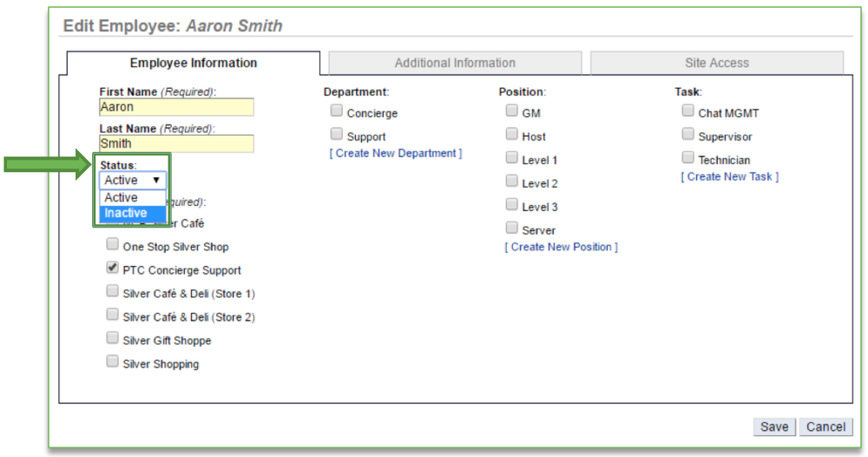This screenshot has height=457, width=868.
Task: Enable the Support department checkbox
Action: pos(336,135)
